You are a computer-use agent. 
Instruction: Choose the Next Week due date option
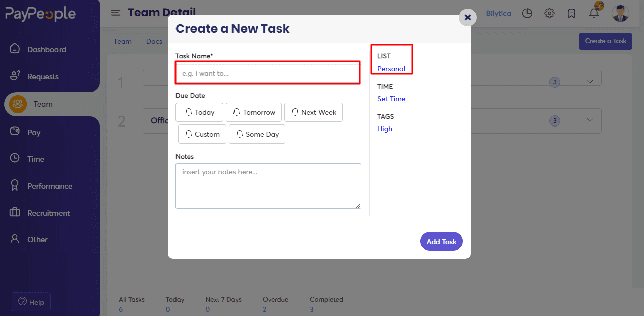314,112
